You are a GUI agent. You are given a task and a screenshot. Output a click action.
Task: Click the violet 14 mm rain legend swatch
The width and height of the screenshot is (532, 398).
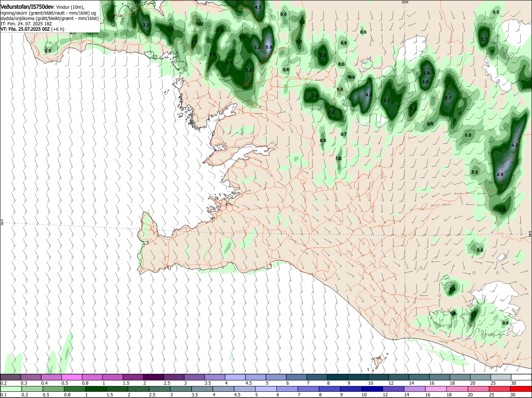coord(414,389)
